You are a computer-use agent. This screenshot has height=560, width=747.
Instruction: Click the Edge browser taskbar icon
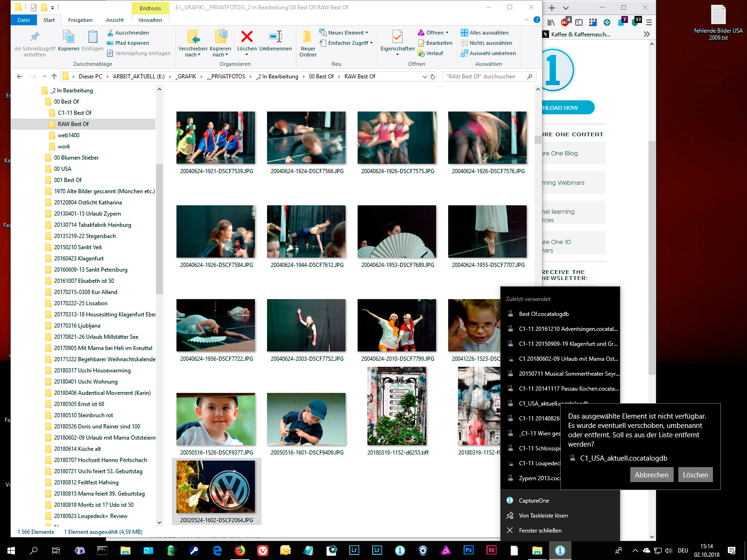217,551
